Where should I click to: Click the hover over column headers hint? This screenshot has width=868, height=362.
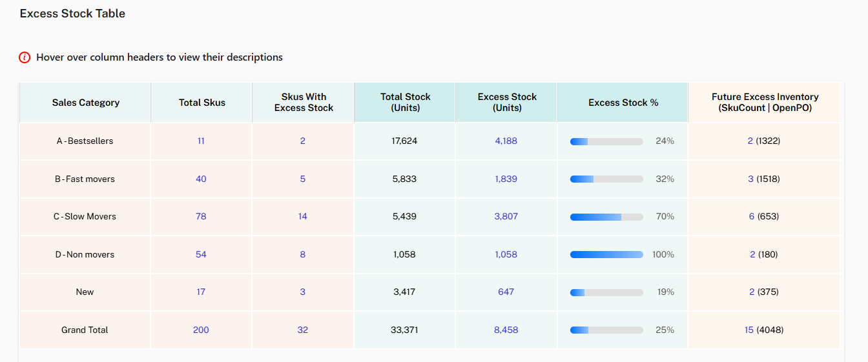tap(160, 57)
